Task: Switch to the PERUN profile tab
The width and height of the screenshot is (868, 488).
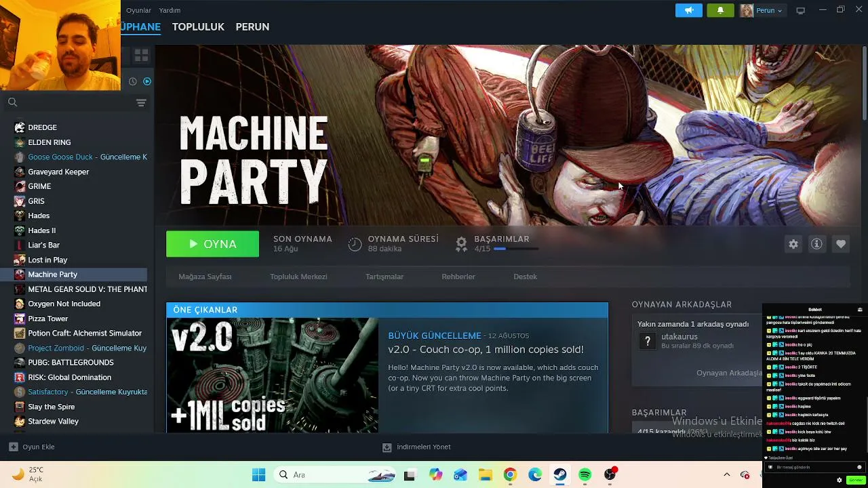Action: [x=252, y=27]
